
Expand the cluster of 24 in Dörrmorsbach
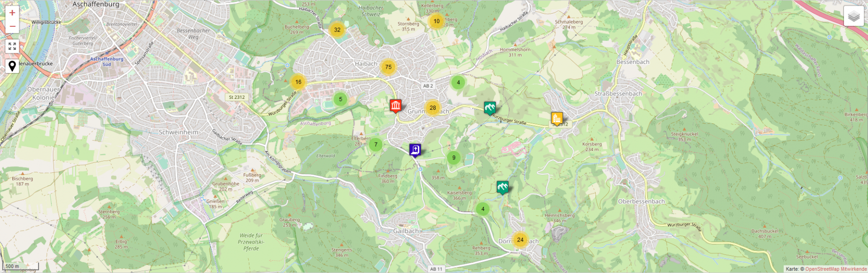click(520, 240)
